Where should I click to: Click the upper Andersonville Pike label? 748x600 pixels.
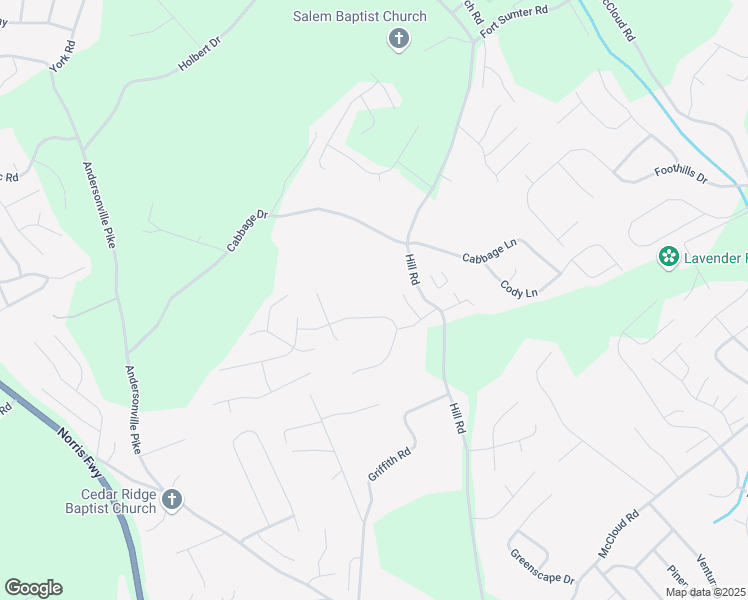(99, 205)
